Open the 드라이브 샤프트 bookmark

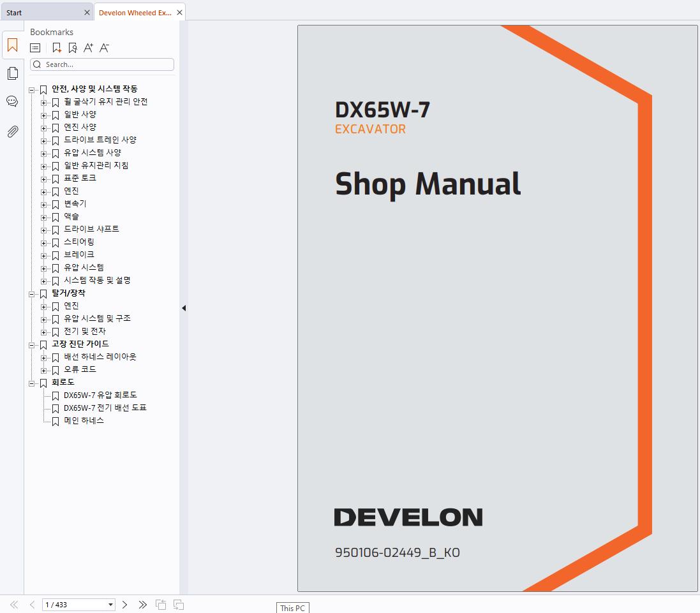coord(91,229)
